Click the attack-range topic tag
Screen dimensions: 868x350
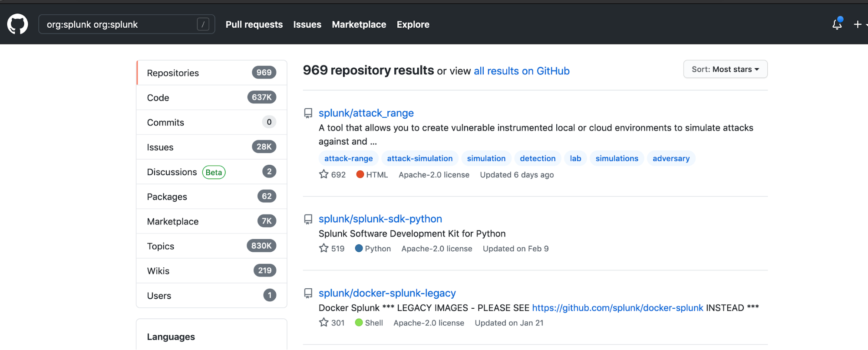[x=349, y=158]
